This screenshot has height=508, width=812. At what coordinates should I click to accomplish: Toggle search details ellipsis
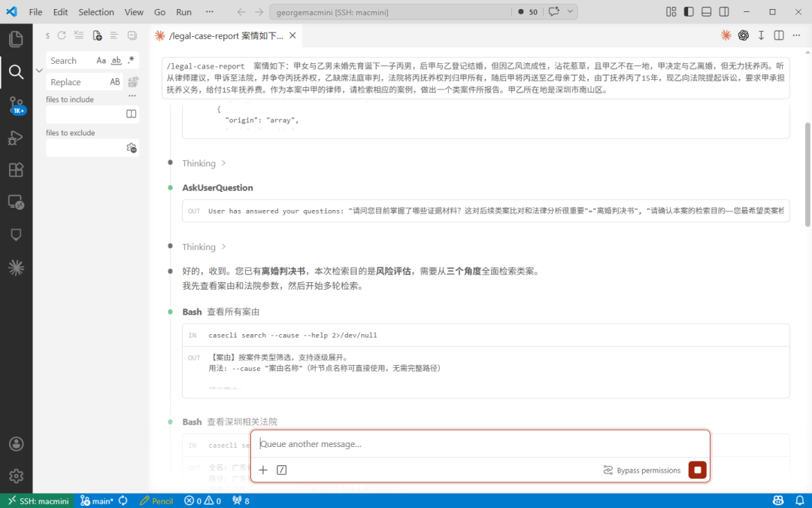click(132, 96)
